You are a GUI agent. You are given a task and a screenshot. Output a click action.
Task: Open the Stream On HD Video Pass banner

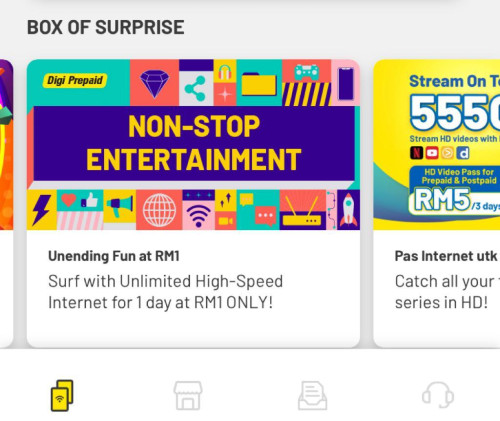coord(437,144)
